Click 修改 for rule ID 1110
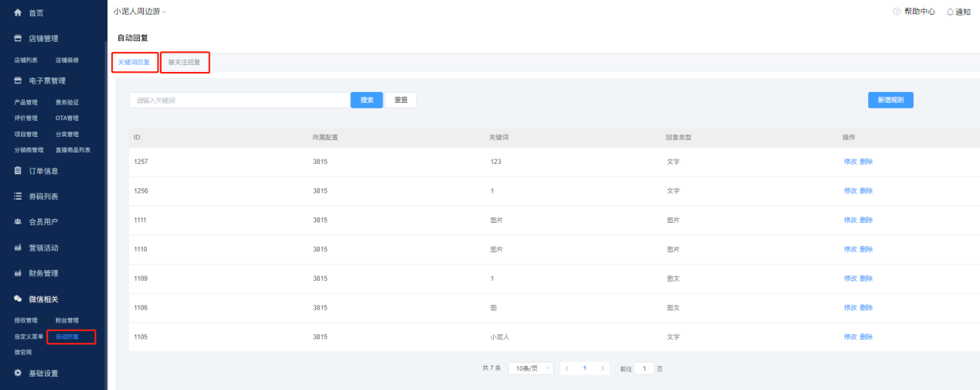This screenshot has width=980, height=390. tap(850, 249)
